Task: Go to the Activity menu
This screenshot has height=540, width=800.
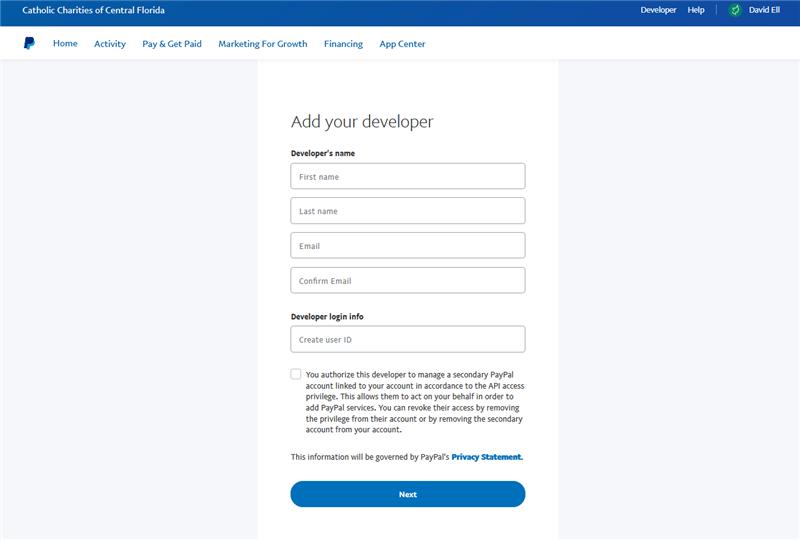Action: click(110, 44)
